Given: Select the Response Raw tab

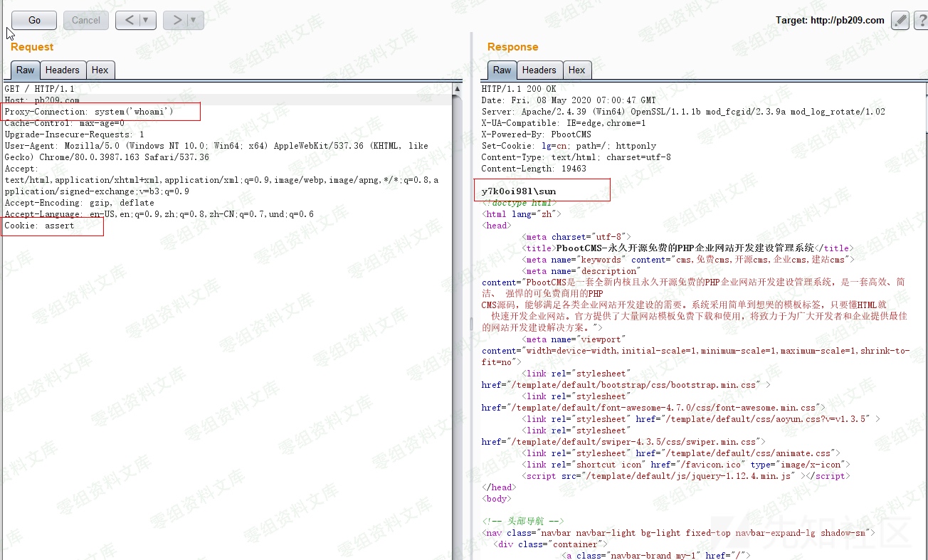Looking at the screenshot, I should [502, 70].
